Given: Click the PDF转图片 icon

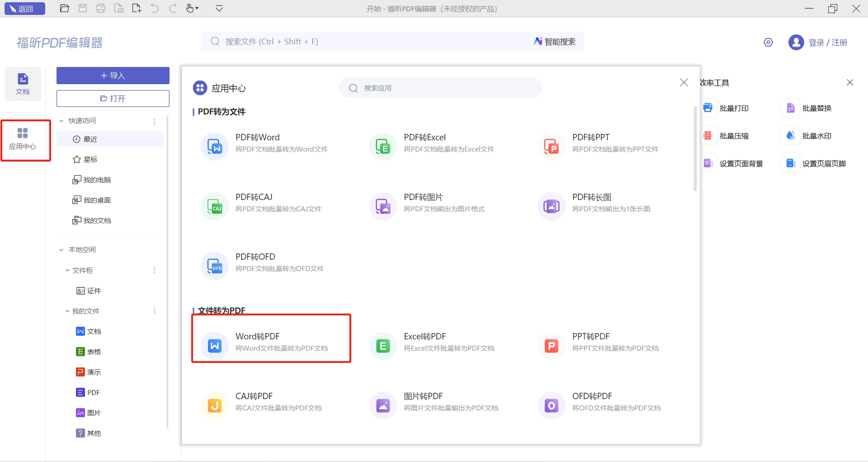Looking at the screenshot, I should [x=383, y=206].
